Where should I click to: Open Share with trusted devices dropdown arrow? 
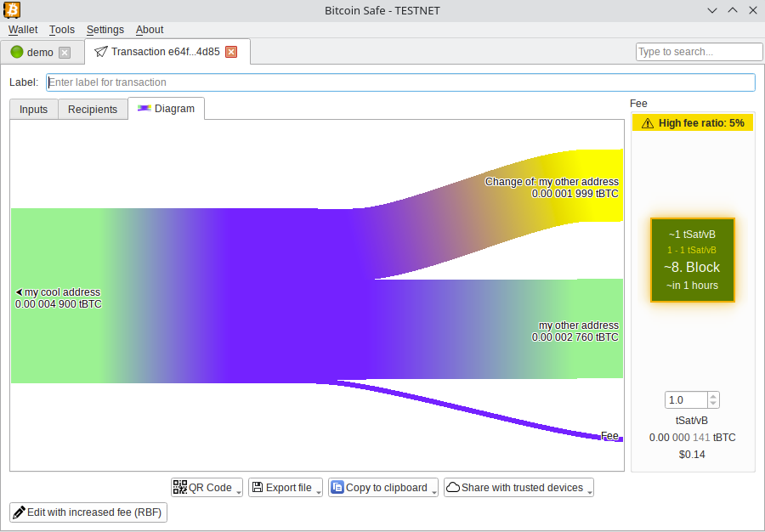[x=590, y=492]
